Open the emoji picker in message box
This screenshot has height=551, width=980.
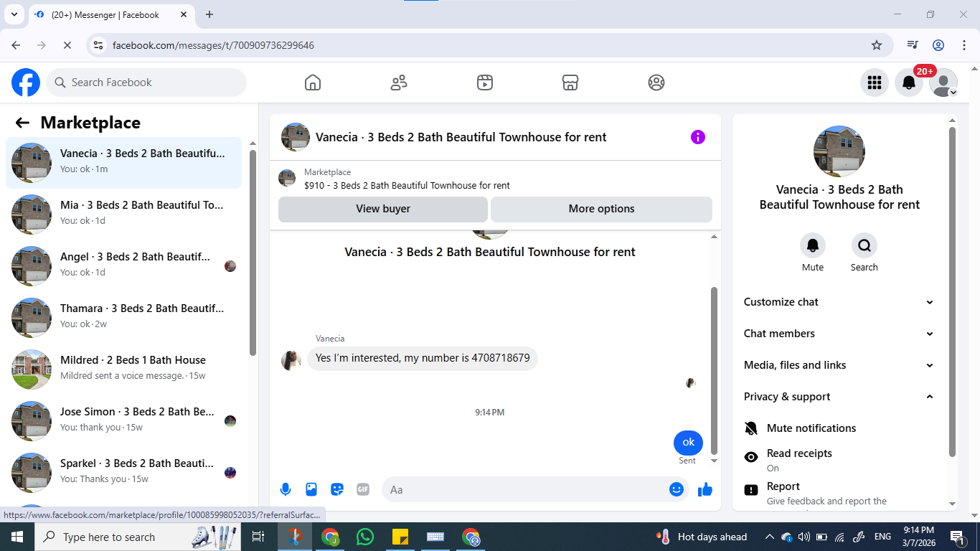677,489
